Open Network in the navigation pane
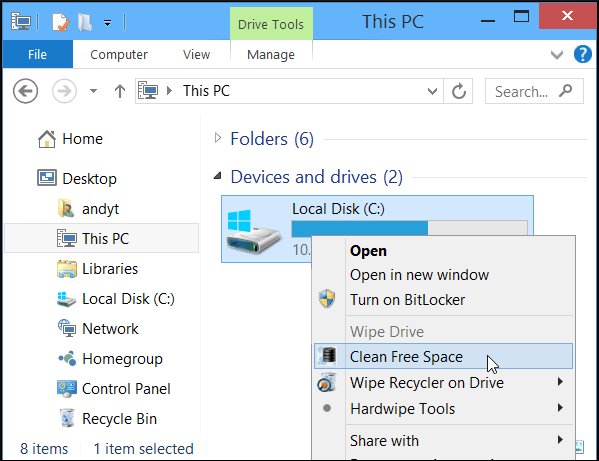 click(x=110, y=328)
